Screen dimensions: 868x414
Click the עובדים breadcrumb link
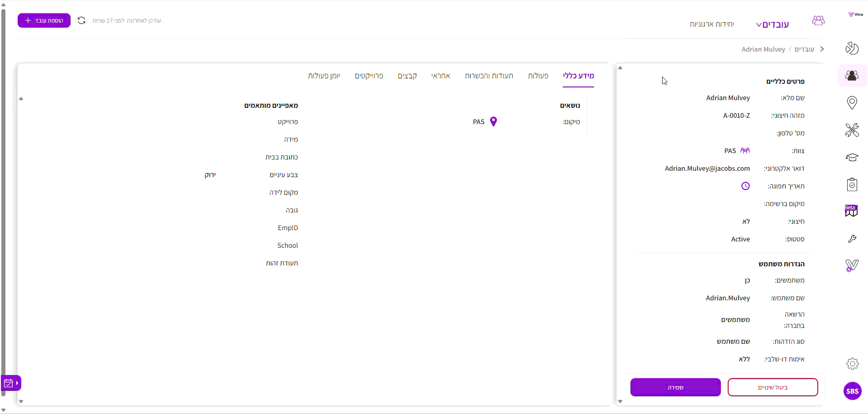(804, 49)
